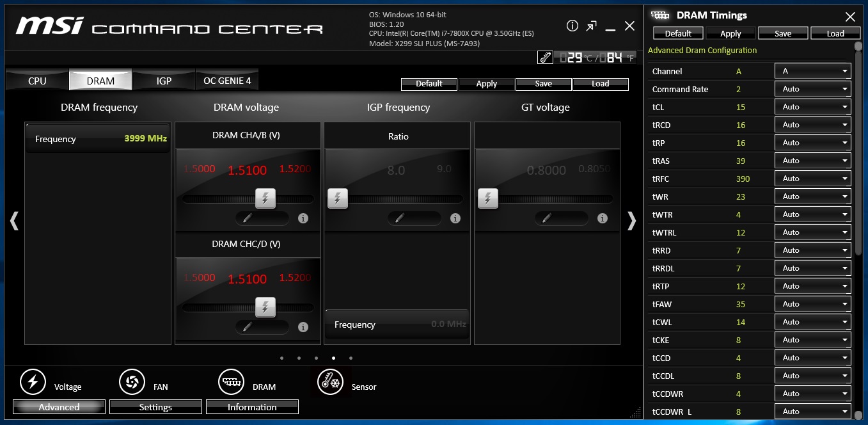Open the Sensor monitoring icon
Image resolution: width=868 pixels, height=425 pixels.
[330, 382]
